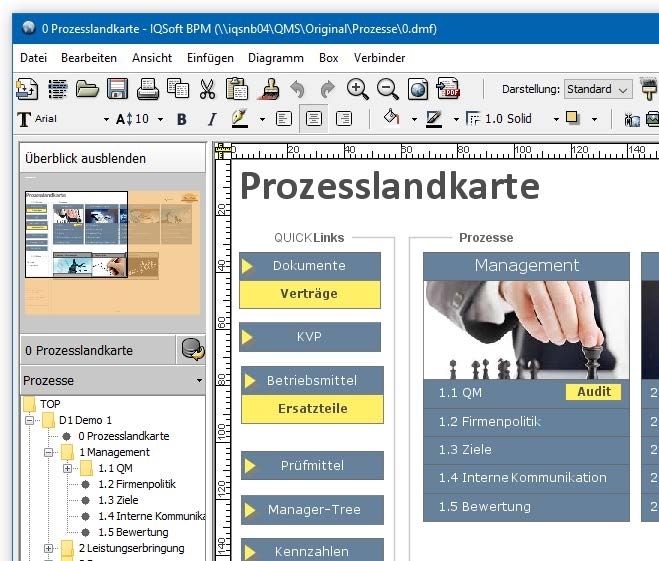659x561 pixels.
Task: Open the fill color dropdown arrow
Action: [414, 120]
